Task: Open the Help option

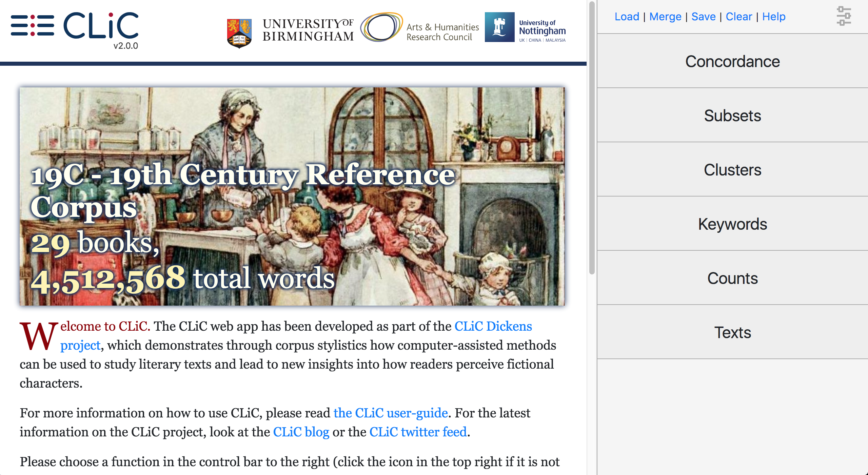Action: pos(774,16)
